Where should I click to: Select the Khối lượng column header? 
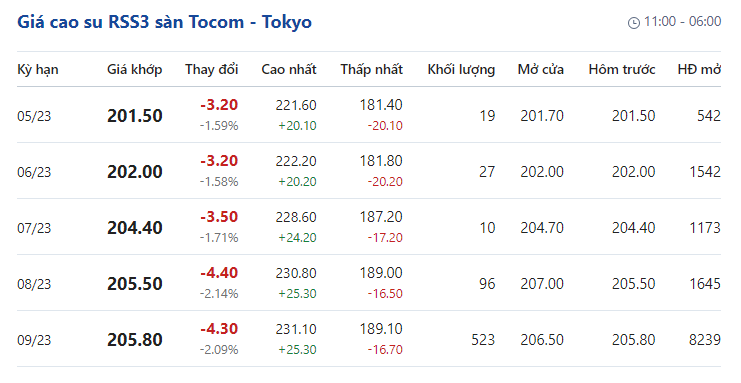[461, 70]
